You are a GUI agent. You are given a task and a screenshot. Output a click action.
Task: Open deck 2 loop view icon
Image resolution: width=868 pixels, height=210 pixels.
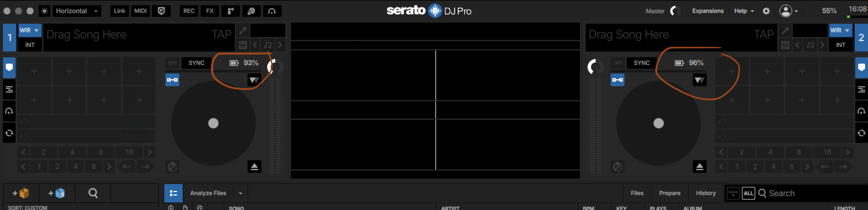pyautogui.click(x=861, y=133)
